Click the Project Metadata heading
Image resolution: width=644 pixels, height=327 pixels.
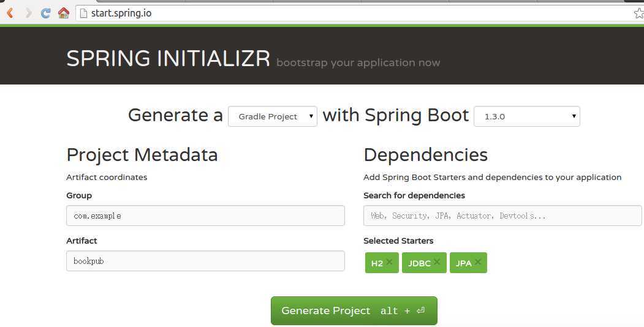point(142,155)
